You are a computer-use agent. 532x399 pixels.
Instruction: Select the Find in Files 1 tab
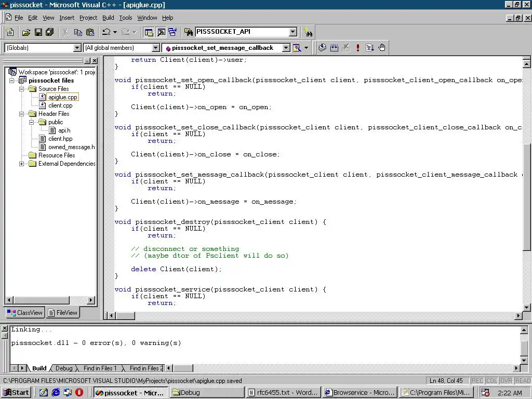tap(100, 368)
